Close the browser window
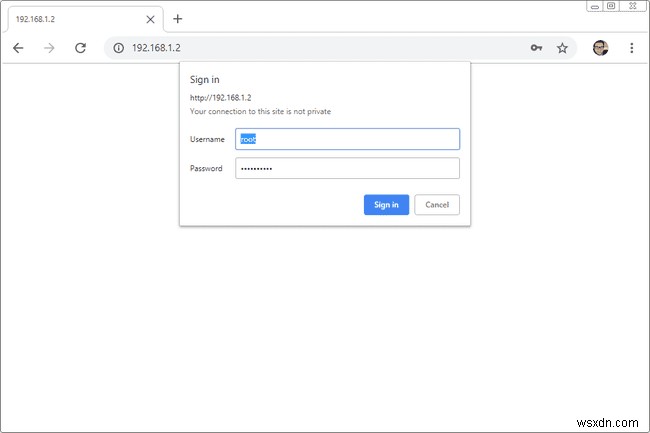This screenshot has width=650, height=433. (633, 6)
